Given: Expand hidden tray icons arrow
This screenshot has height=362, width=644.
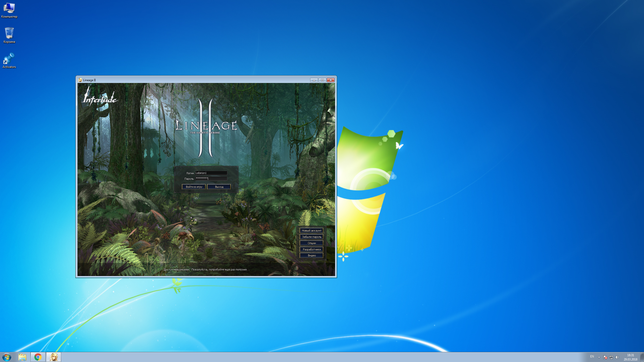Looking at the screenshot, I should click(x=599, y=357).
